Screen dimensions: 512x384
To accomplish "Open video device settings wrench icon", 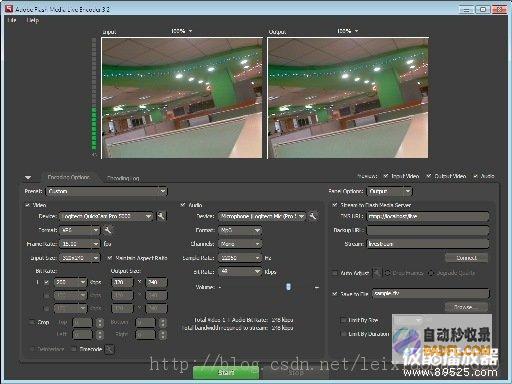I will click(161, 216).
